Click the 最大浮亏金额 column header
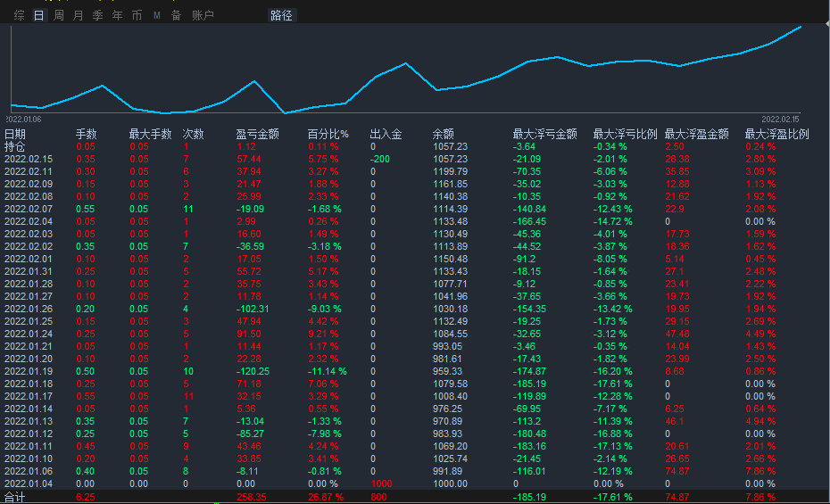Viewport: 830px width, 504px height. [544, 134]
